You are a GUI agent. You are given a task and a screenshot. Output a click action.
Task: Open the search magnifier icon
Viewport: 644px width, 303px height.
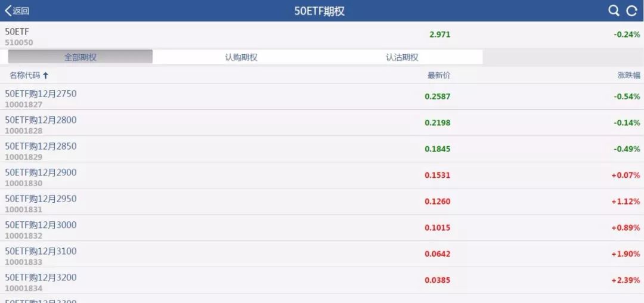[x=614, y=11]
